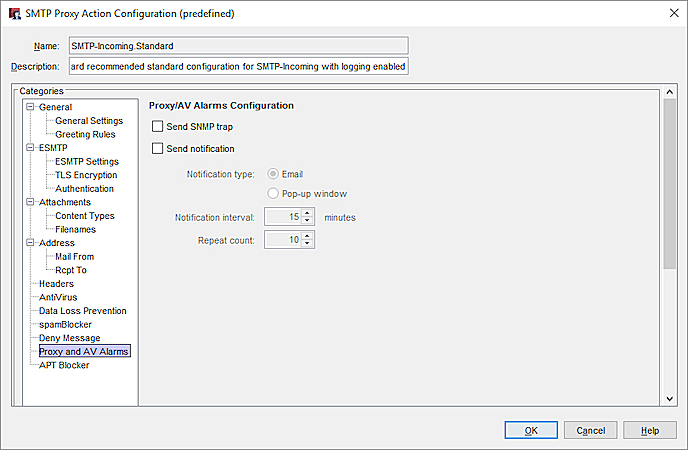The height and width of the screenshot is (450, 688).
Task: Collapse the ESMTP category node
Action: (31, 148)
